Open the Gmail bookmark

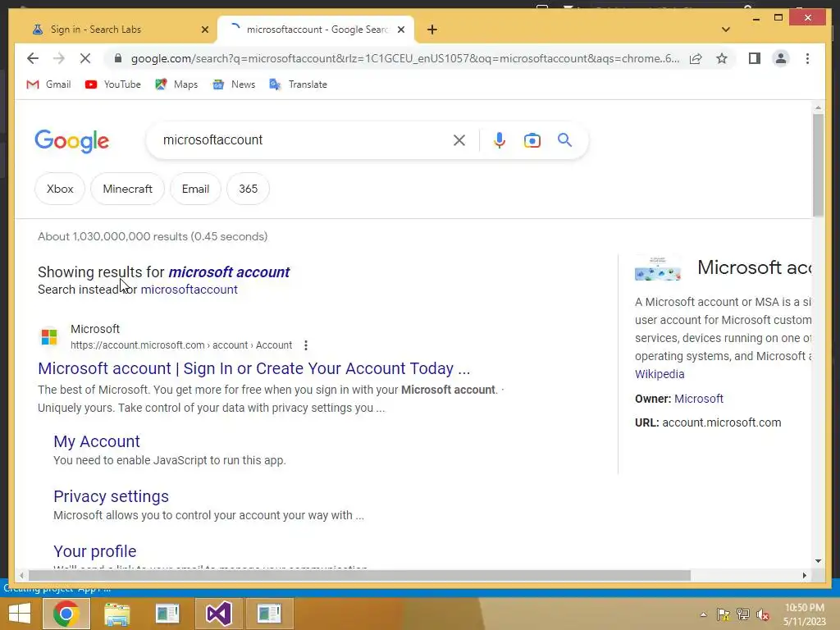(x=48, y=84)
